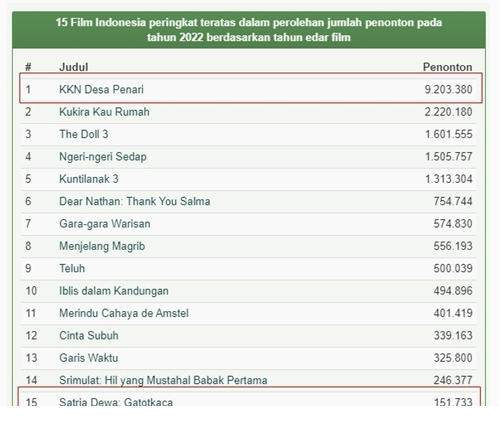Click the # rank column header
This screenshot has height=425, width=499.
28,67
